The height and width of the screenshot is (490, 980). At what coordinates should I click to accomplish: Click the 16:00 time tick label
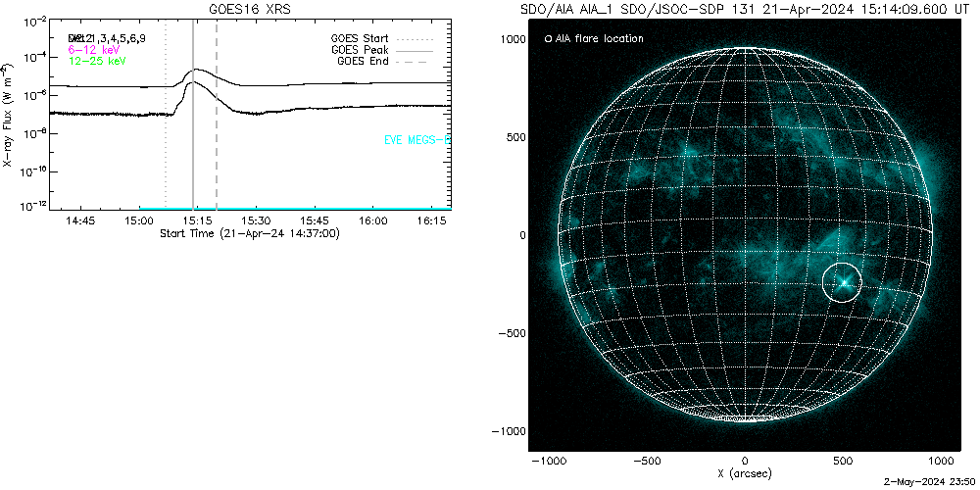(x=373, y=221)
